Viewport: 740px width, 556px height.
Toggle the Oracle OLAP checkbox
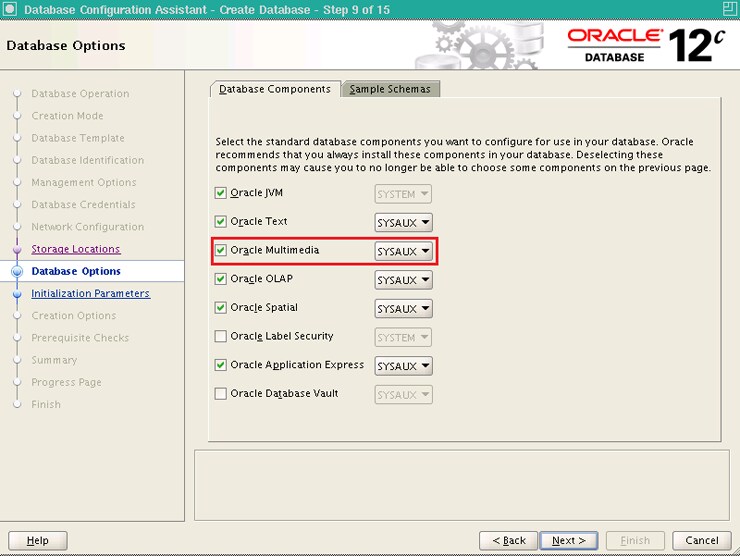coord(220,279)
